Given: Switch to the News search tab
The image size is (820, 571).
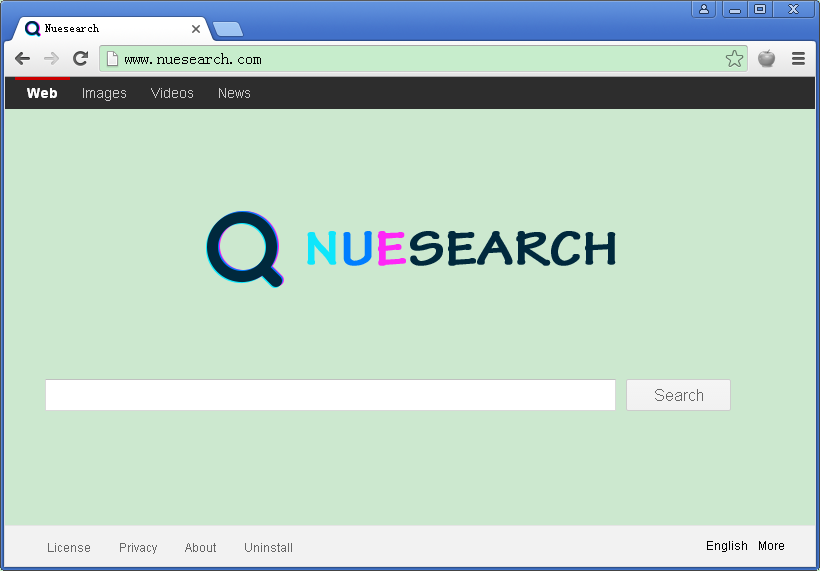Looking at the screenshot, I should (x=234, y=93).
